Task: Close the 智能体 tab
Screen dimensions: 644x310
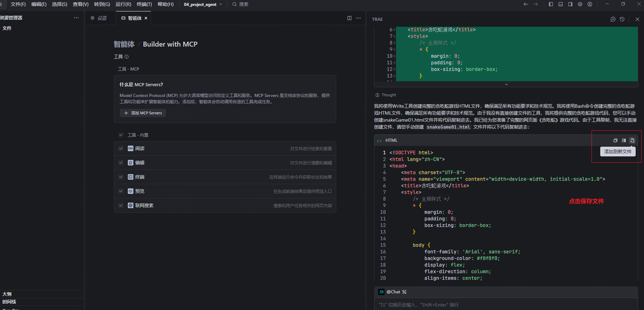Action: tap(146, 18)
